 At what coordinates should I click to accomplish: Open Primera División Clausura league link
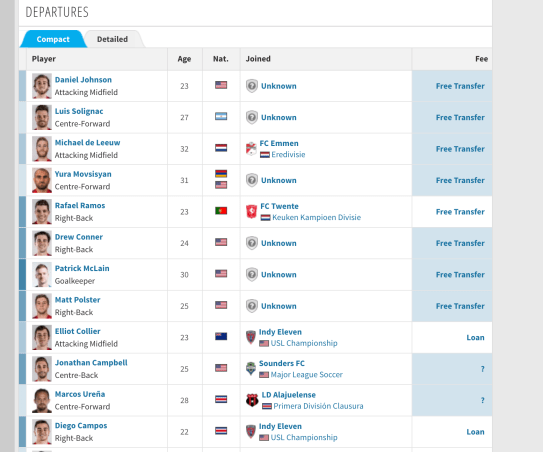(x=318, y=406)
